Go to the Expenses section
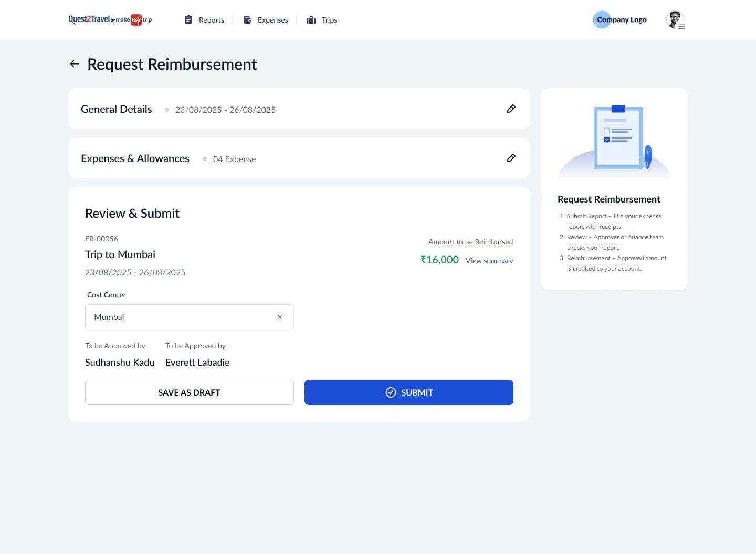This screenshot has width=756, height=554. pyautogui.click(x=266, y=20)
